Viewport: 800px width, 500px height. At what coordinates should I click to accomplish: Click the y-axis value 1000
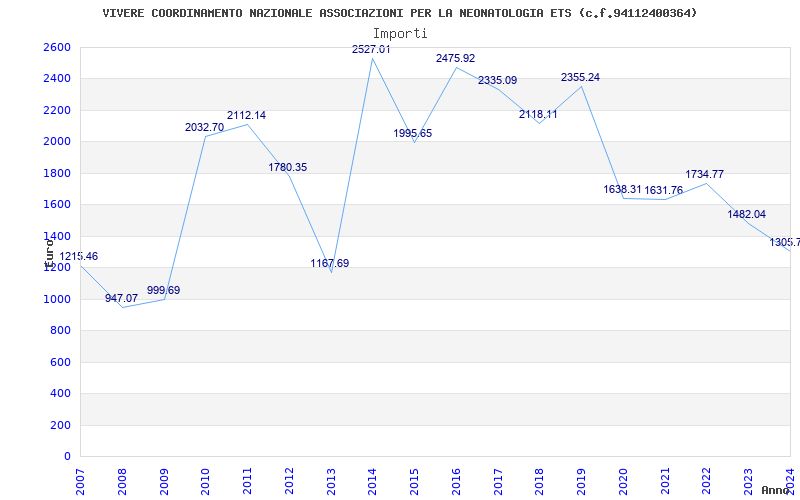58,299
